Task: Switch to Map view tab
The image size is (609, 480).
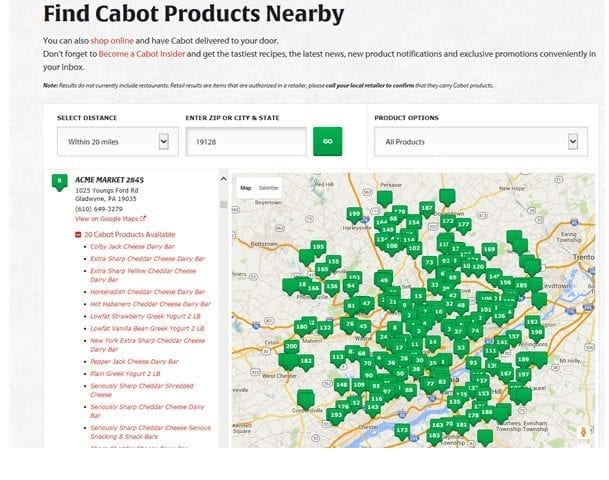Action: point(246,188)
